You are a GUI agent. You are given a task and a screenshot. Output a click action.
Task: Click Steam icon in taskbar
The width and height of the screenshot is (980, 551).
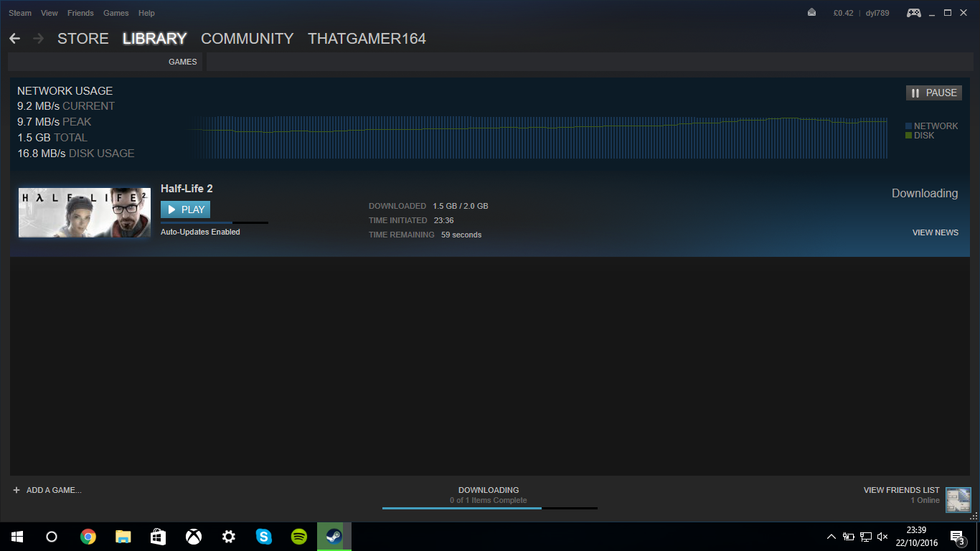tap(334, 537)
